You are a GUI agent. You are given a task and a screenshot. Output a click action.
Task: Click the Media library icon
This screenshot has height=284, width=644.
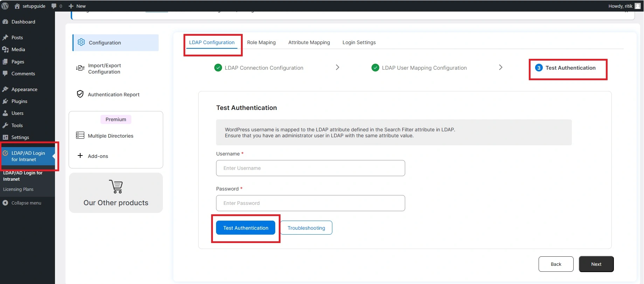point(5,49)
